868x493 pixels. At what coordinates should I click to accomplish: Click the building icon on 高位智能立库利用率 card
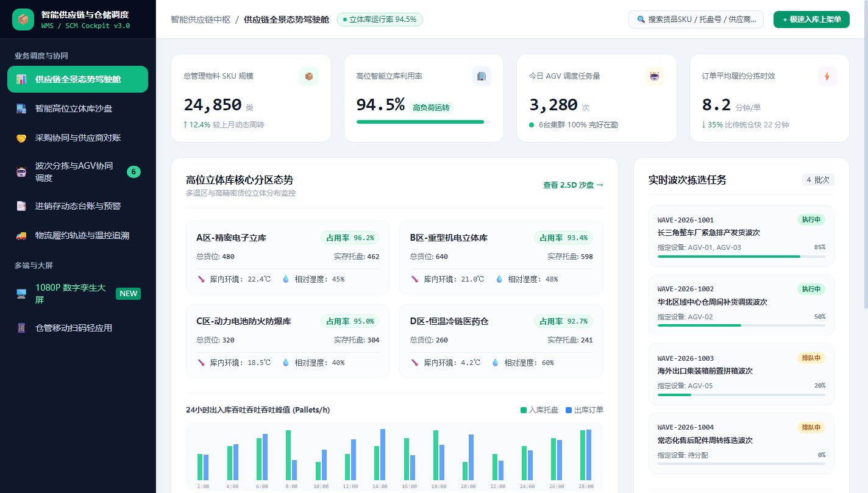482,76
